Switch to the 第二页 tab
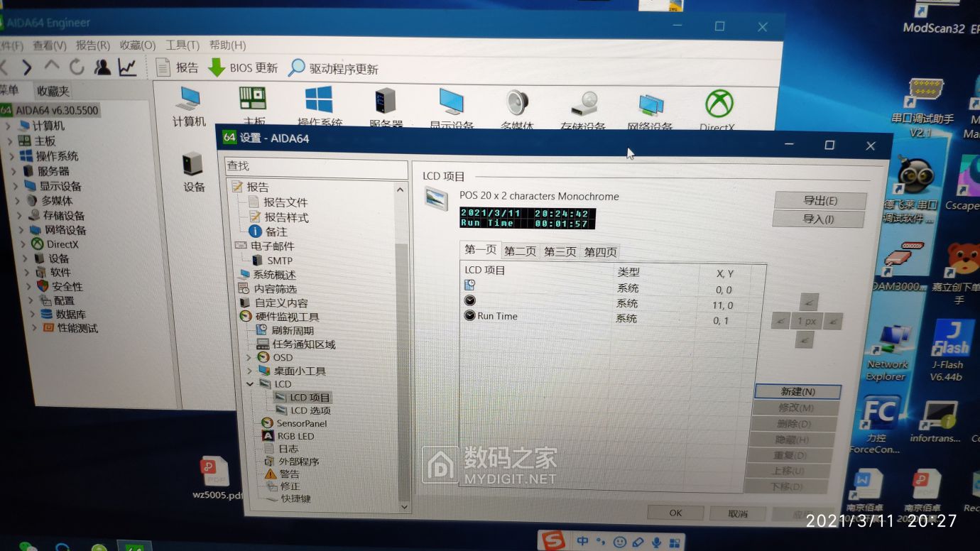The height and width of the screenshot is (551, 980). tap(520, 251)
